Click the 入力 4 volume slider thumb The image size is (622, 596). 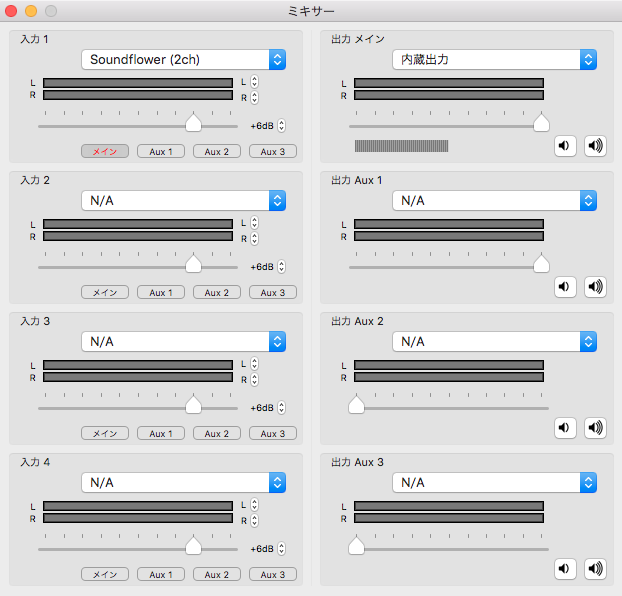[193, 545]
